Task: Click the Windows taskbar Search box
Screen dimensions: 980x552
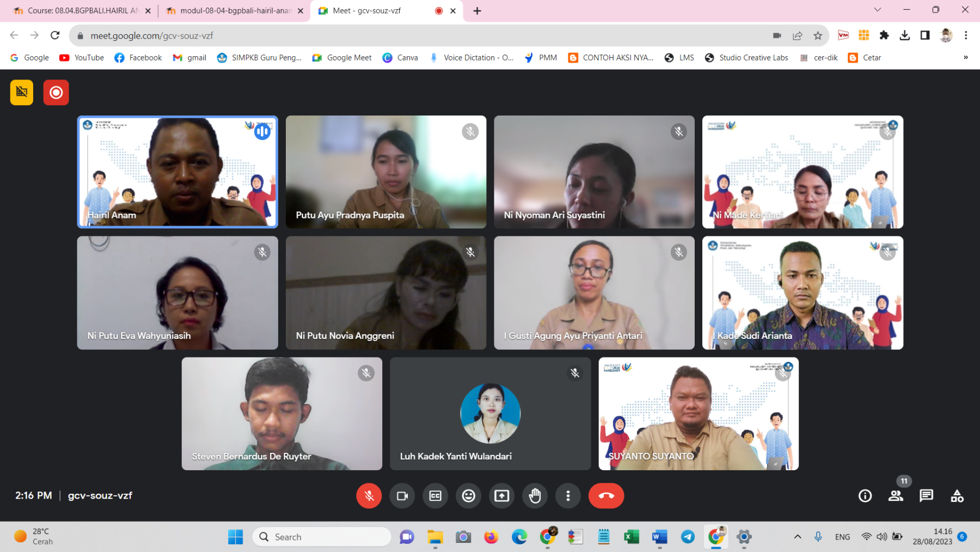Action: pyautogui.click(x=321, y=537)
